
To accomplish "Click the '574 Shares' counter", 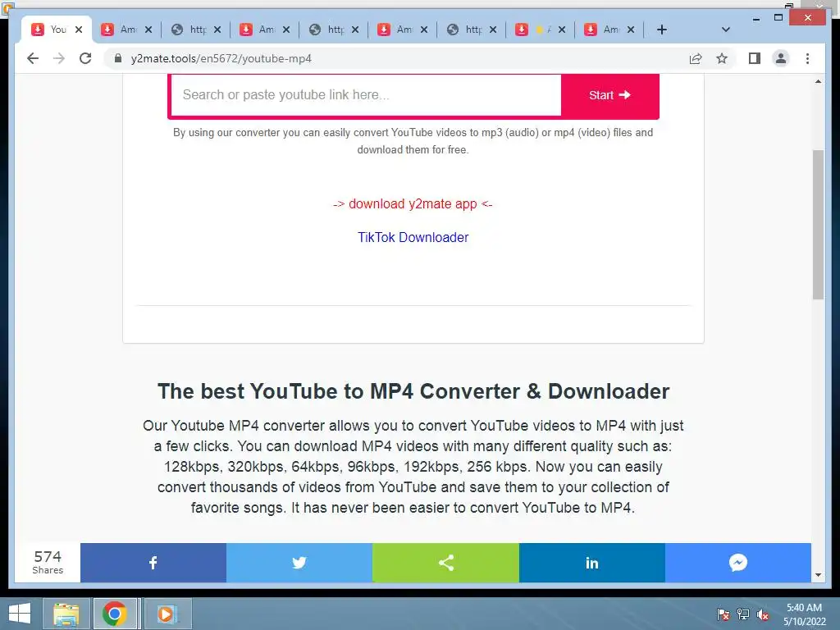I will coord(48,563).
